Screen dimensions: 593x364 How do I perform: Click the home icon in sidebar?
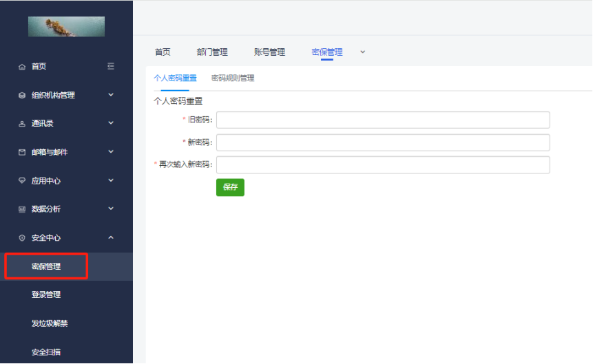pyautogui.click(x=22, y=67)
